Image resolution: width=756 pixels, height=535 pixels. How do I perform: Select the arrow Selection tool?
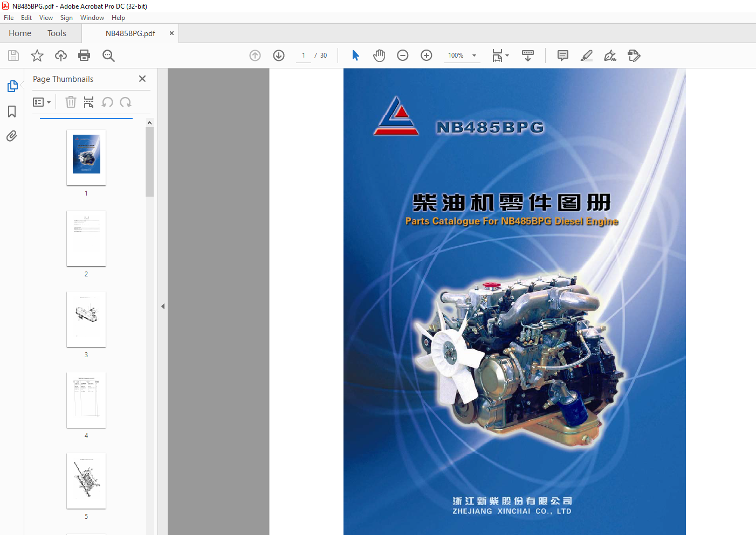pyautogui.click(x=355, y=55)
